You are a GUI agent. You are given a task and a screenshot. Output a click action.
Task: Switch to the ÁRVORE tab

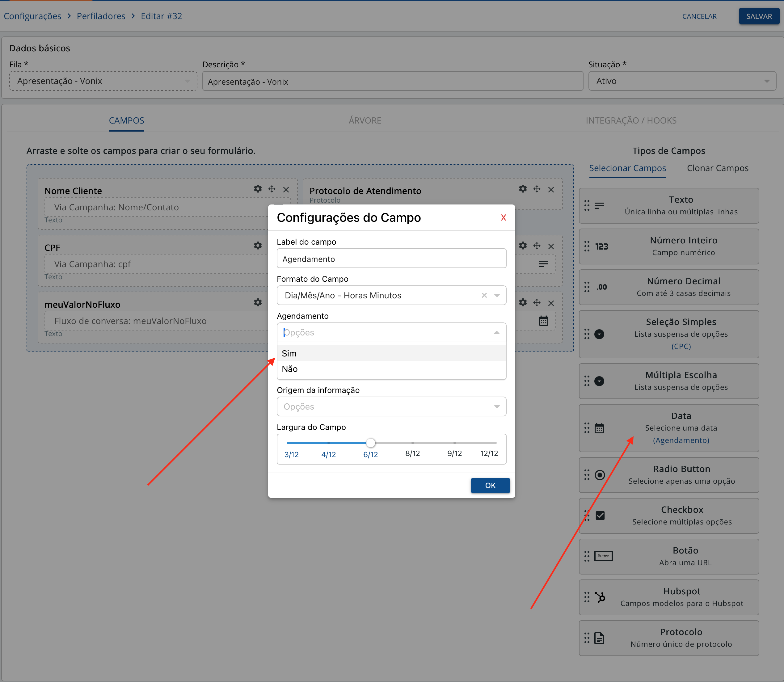tap(365, 121)
